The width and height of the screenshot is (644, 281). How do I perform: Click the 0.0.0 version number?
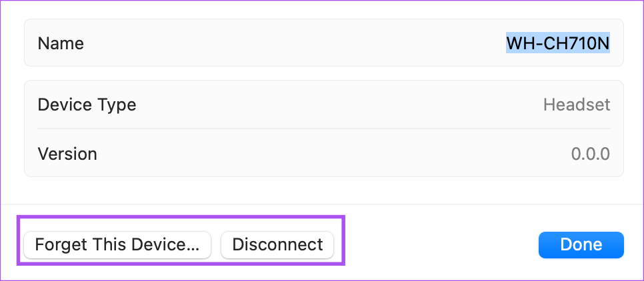[591, 154]
